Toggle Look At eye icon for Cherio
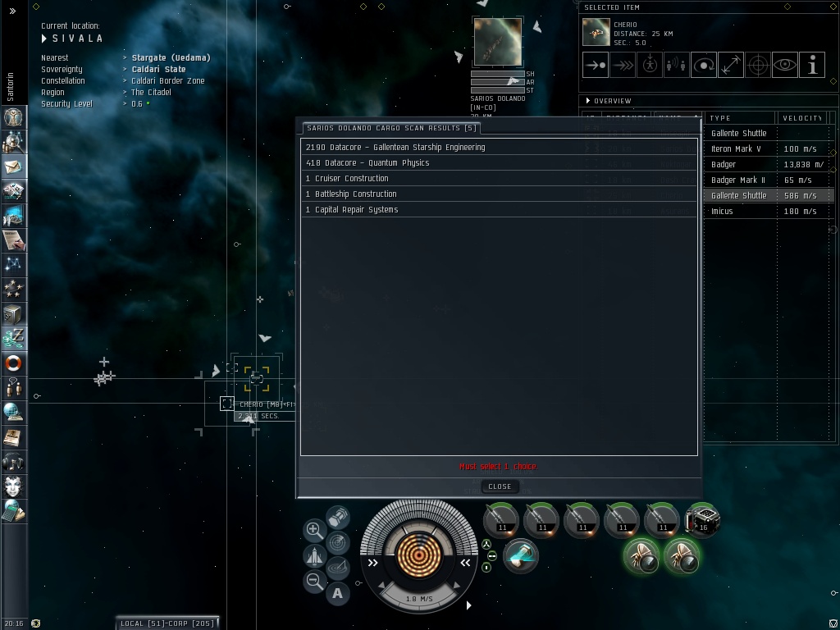 pyautogui.click(x=785, y=65)
